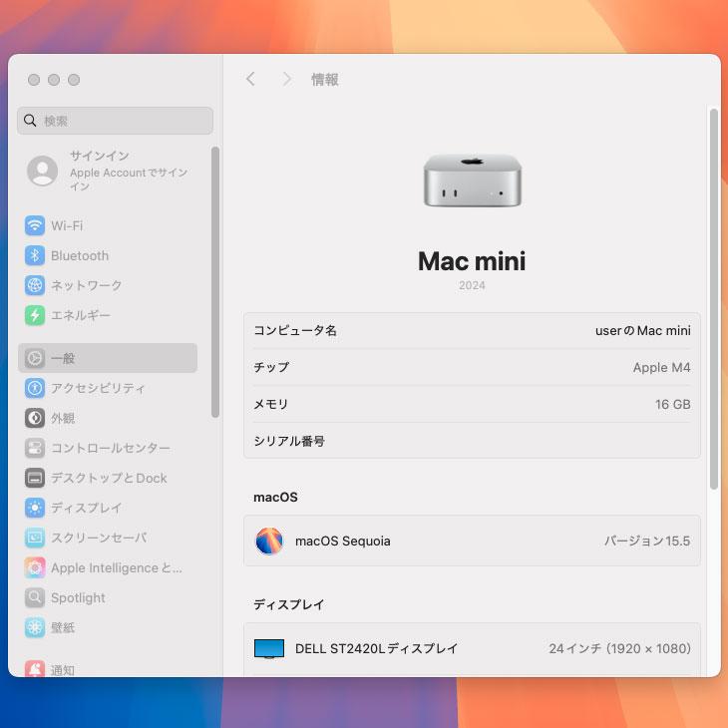Click computer name 'userのMac mini' value
The height and width of the screenshot is (728, 728).
coord(643,330)
